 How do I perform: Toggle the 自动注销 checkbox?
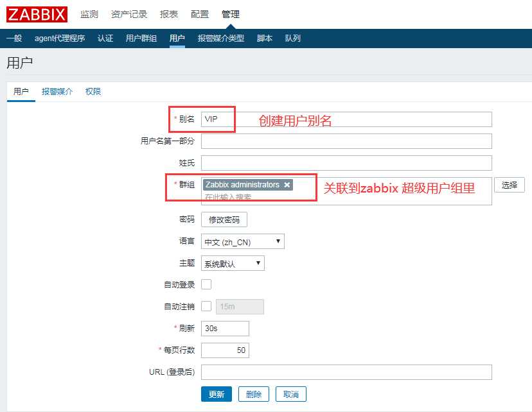click(206, 306)
